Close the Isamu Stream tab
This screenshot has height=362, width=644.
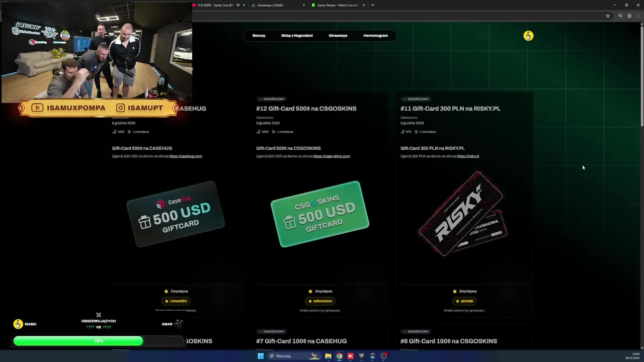click(364, 5)
